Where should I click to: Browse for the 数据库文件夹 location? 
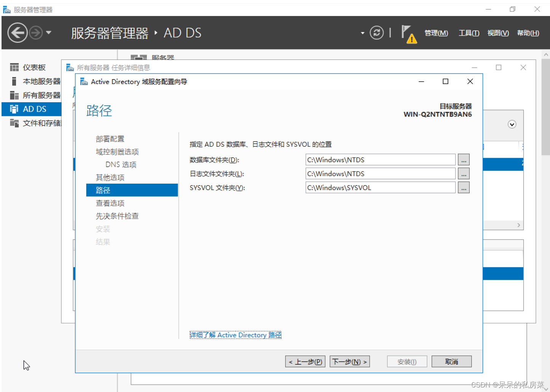(464, 160)
